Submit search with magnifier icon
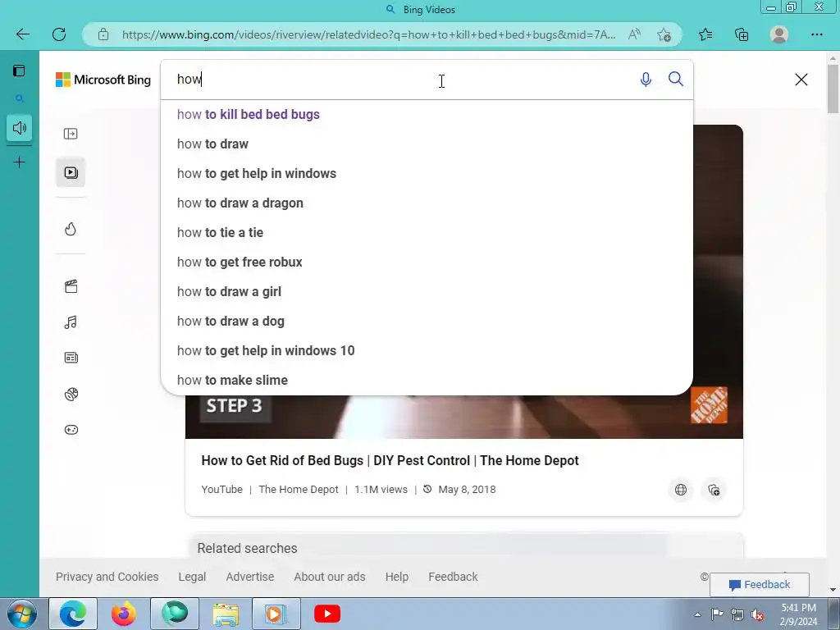 676,80
